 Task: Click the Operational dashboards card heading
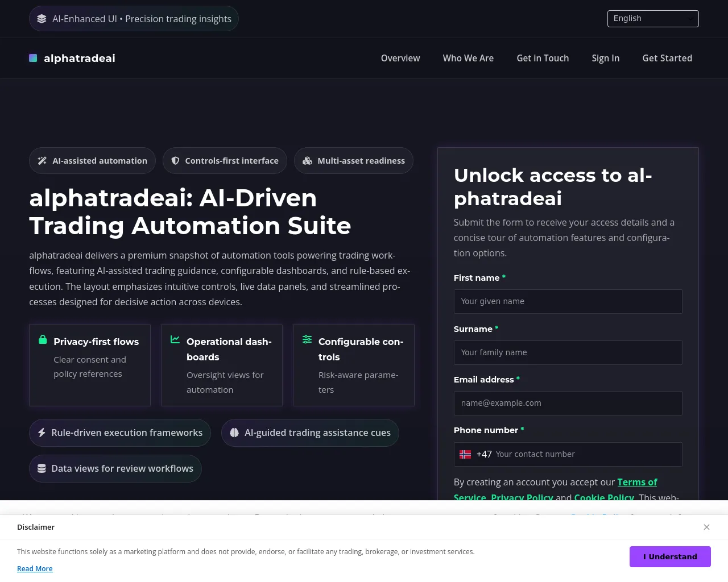[x=229, y=349]
